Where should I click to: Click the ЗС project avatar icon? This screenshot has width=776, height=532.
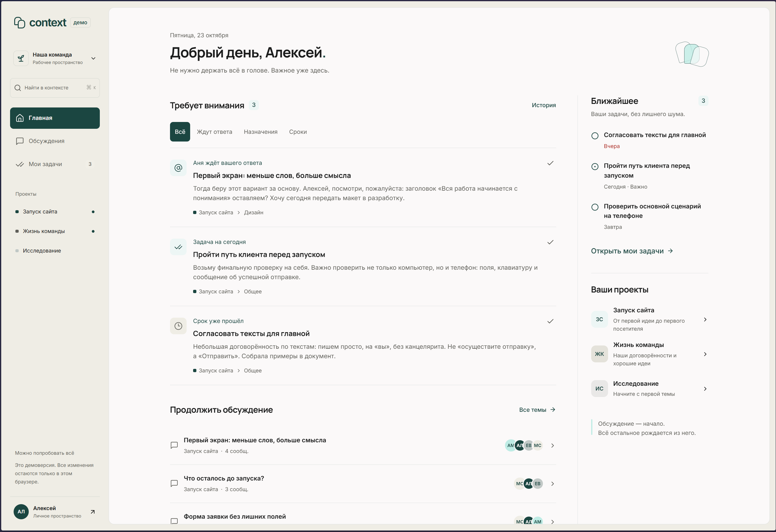click(599, 319)
